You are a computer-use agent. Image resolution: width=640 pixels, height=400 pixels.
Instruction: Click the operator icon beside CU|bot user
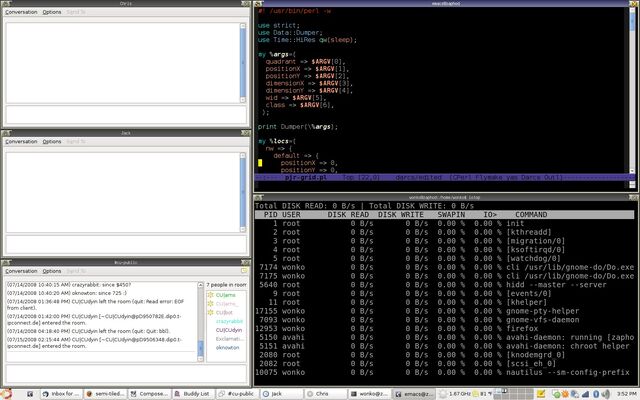pyautogui.click(x=211, y=313)
